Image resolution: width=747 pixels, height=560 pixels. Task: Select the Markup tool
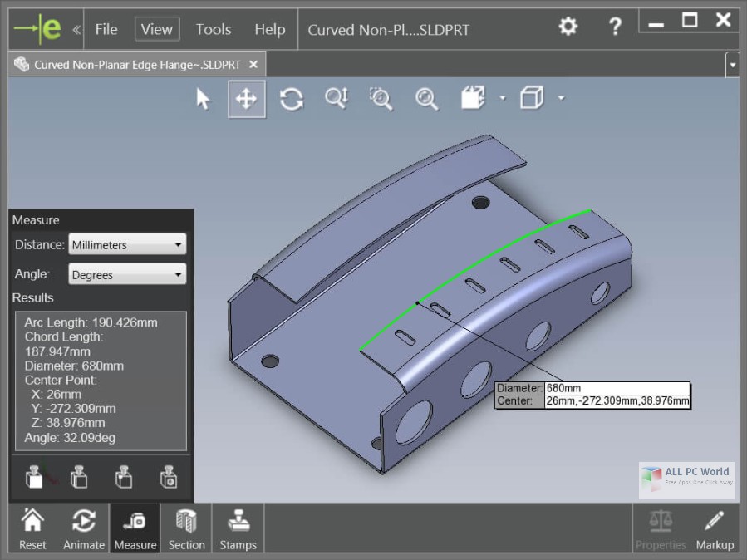[715, 527]
